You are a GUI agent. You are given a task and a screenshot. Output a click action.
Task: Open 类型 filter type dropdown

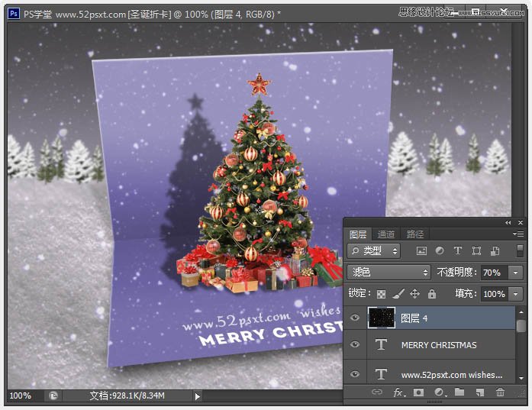click(x=374, y=251)
